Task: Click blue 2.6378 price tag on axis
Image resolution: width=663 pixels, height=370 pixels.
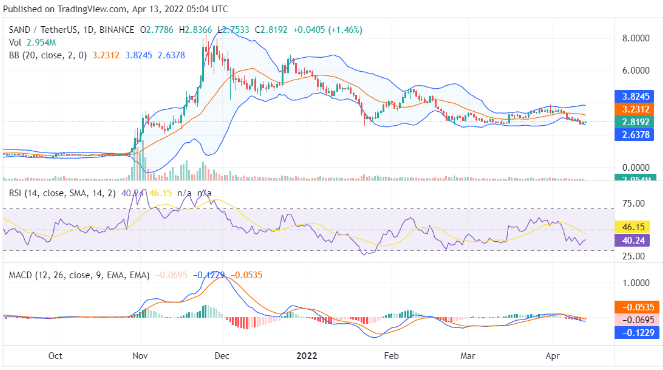Action: [634, 134]
